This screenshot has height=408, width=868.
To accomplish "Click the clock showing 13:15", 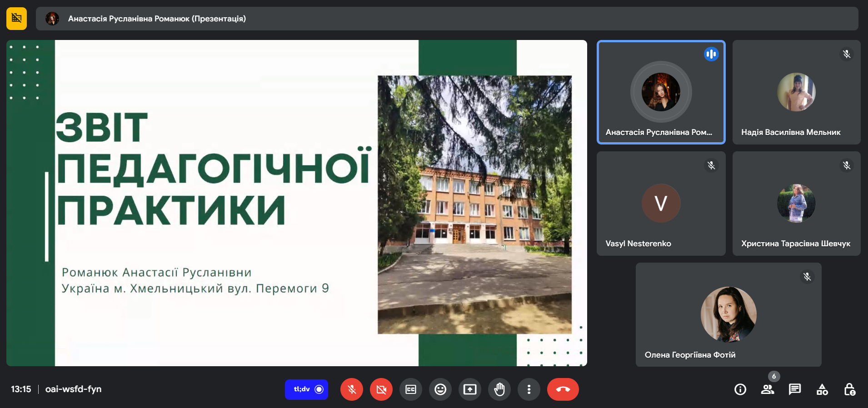I will click(21, 389).
